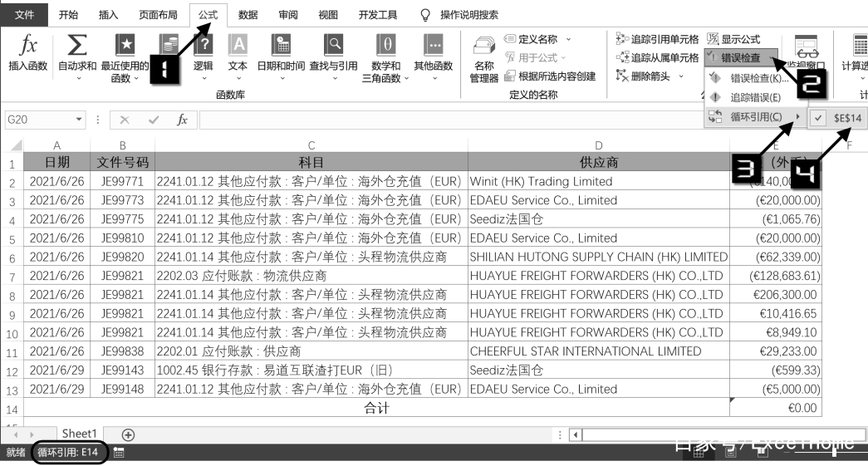Select CHEERFUL STAR INTERNATIONAL LIMITED cell
Screen dimensions: 868x466
598,351
